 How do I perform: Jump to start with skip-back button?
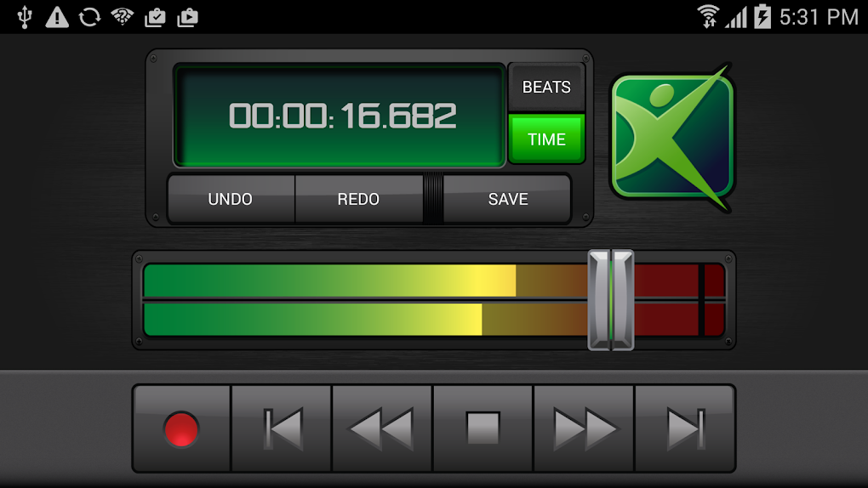click(x=282, y=428)
